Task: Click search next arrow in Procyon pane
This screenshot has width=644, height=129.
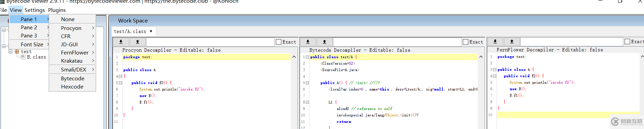Action: tap(121, 42)
